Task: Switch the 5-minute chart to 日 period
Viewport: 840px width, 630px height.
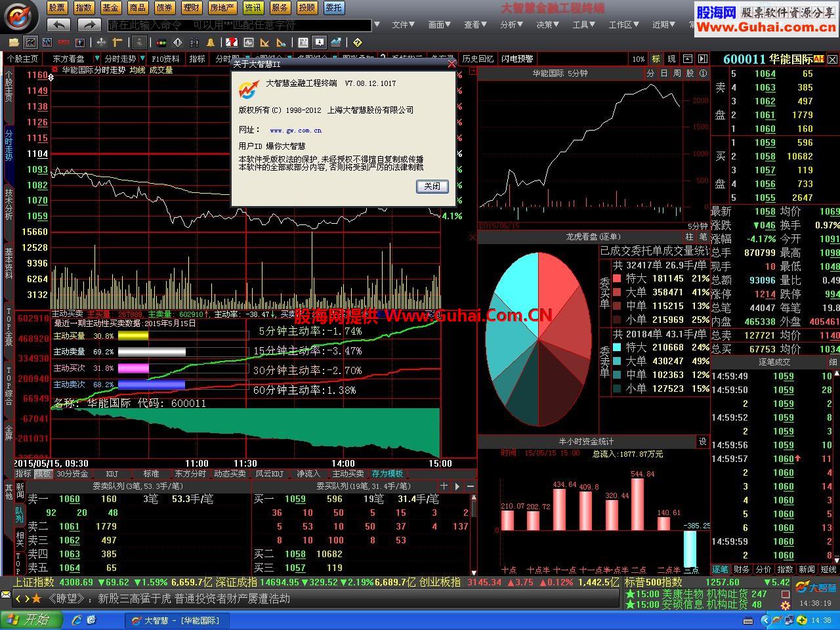Action: pyautogui.click(x=663, y=73)
